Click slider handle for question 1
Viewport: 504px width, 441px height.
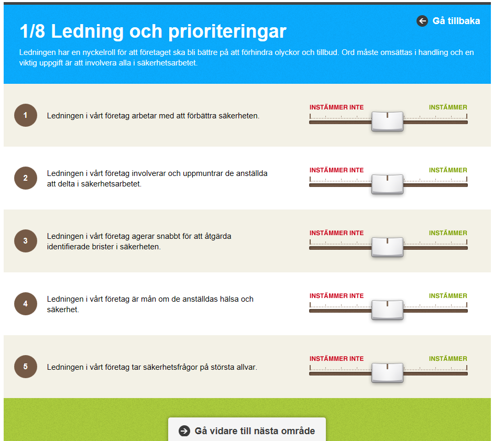click(x=387, y=121)
